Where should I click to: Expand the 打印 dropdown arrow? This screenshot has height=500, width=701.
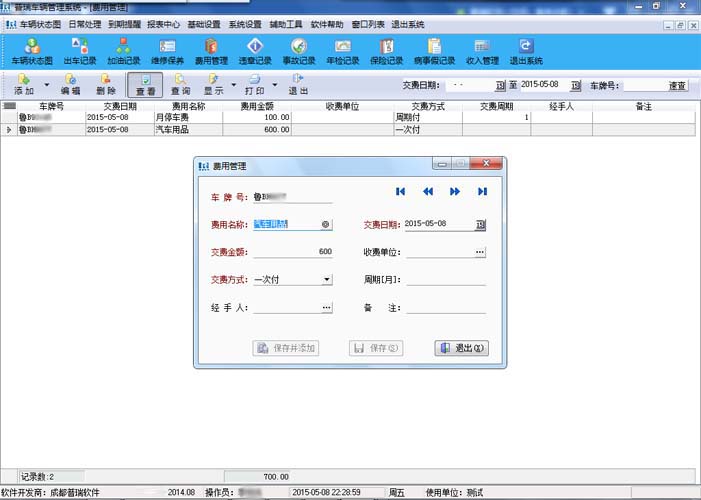[x=274, y=85]
